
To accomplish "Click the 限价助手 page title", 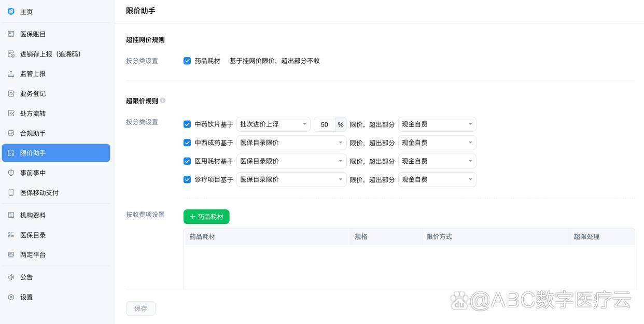I will 141,10.
